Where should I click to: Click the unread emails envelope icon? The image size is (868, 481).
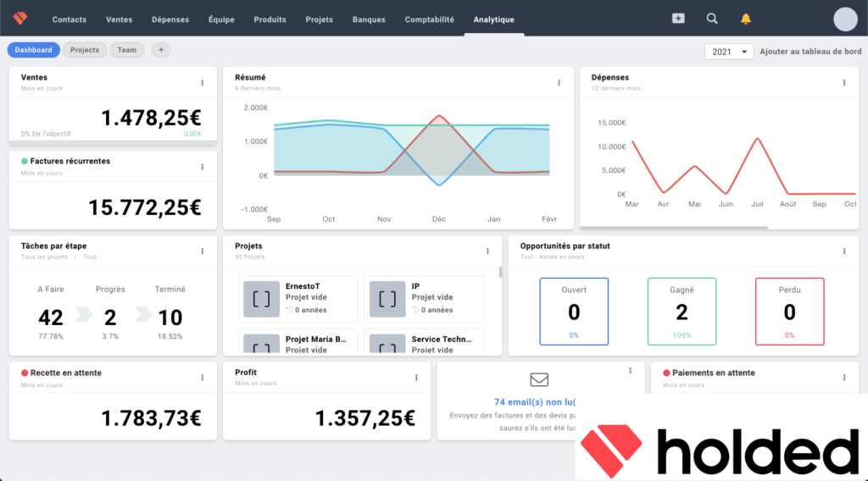coord(539,379)
